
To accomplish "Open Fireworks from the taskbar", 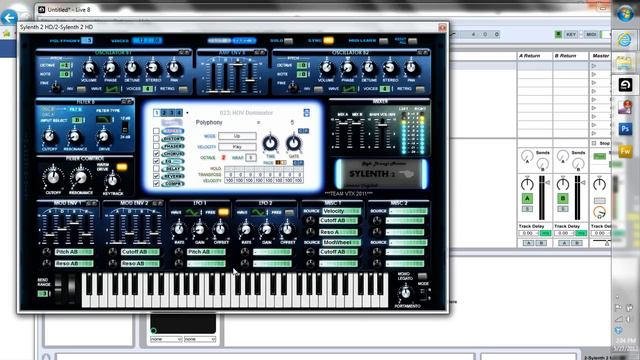I will click(x=625, y=151).
